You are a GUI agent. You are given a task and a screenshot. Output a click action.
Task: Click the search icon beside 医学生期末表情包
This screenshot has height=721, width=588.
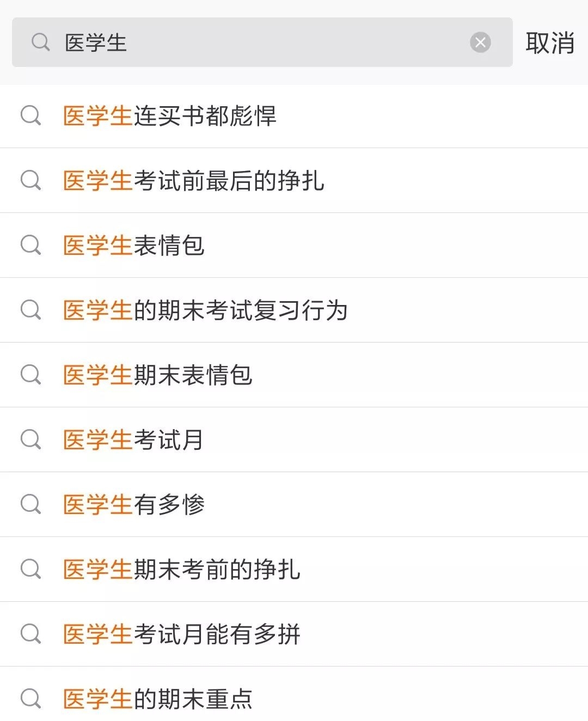(30, 375)
